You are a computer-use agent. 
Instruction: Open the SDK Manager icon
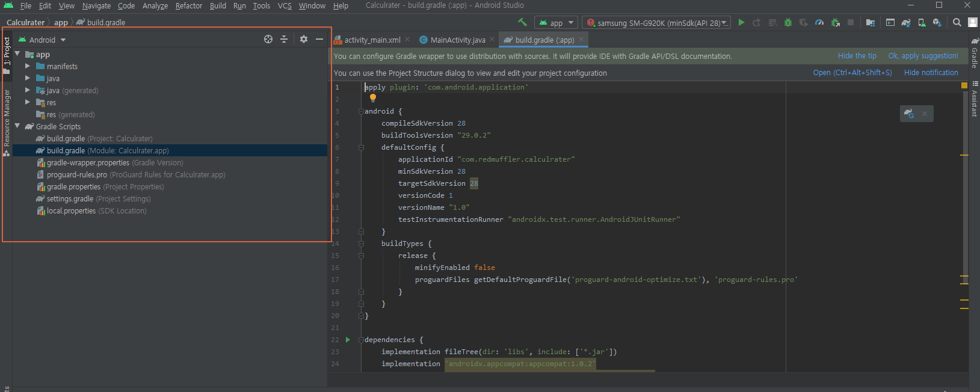937,22
